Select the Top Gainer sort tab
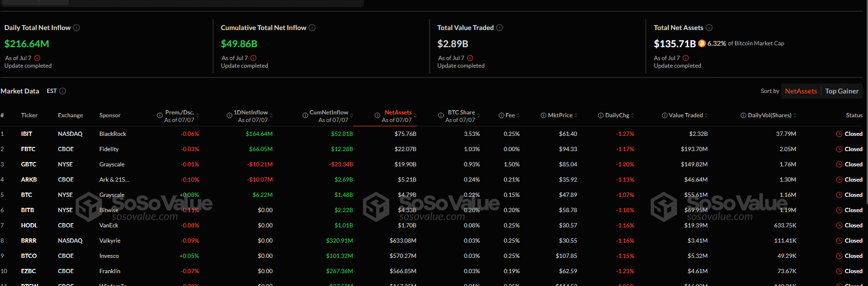The image size is (868, 286). 842,91
